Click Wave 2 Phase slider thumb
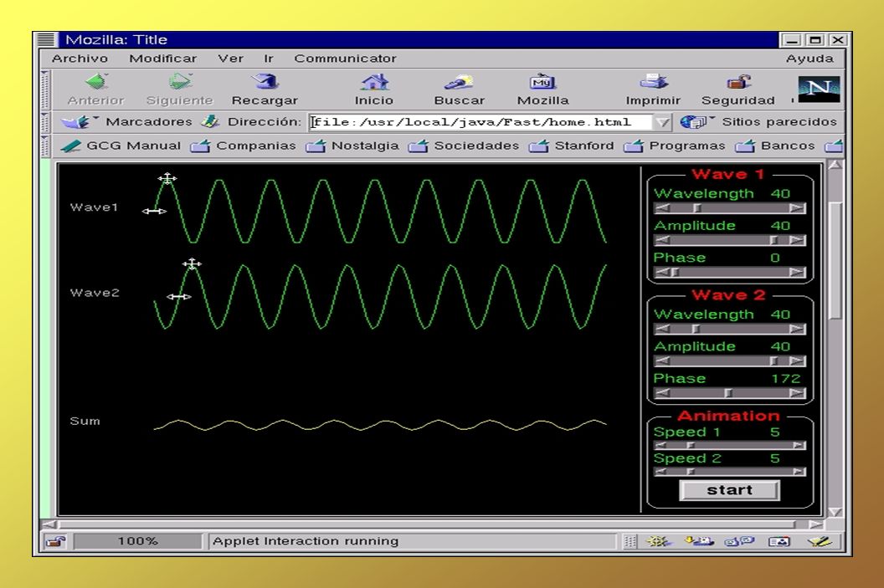Image resolution: width=884 pixels, height=588 pixels. (728, 393)
